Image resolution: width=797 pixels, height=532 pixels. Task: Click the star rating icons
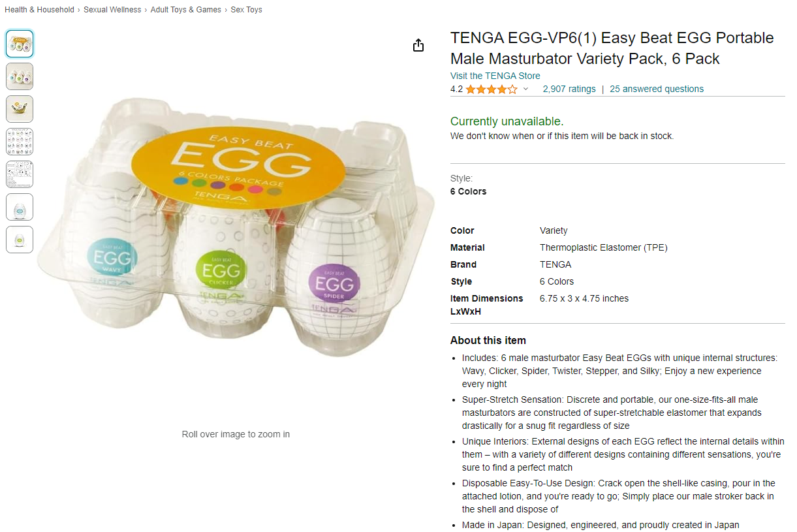(492, 89)
